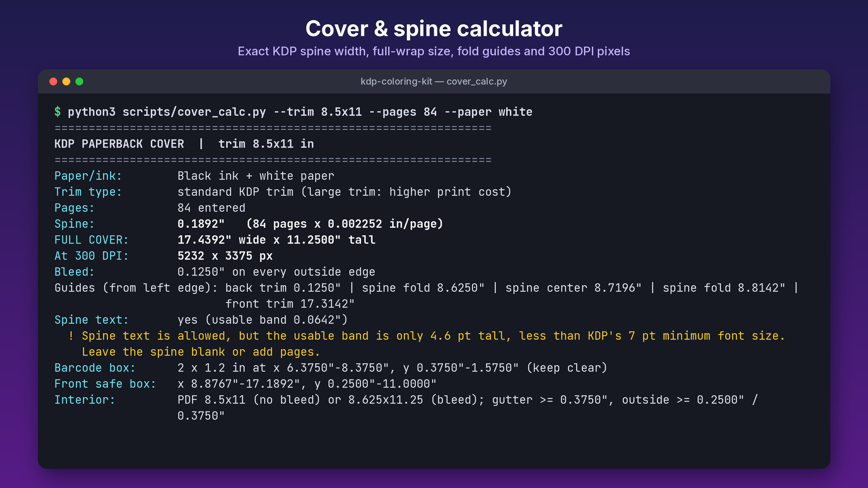Click the 'Spine:' label
Screen dimensions: 868x488
coord(74,224)
